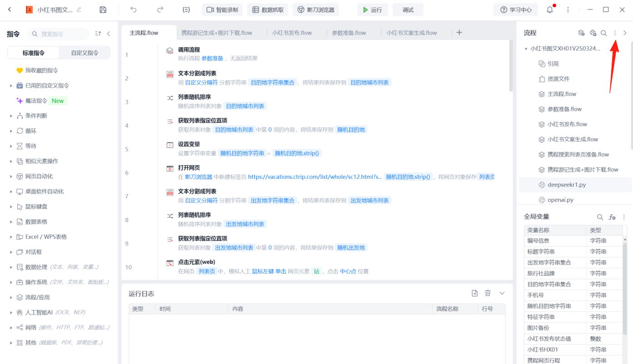Click the delete run log trash icon
633x364 pixels.
[x=488, y=293]
